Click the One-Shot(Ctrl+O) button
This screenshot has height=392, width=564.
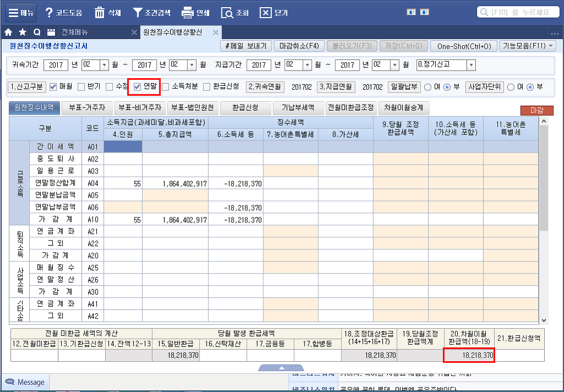coord(464,46)
